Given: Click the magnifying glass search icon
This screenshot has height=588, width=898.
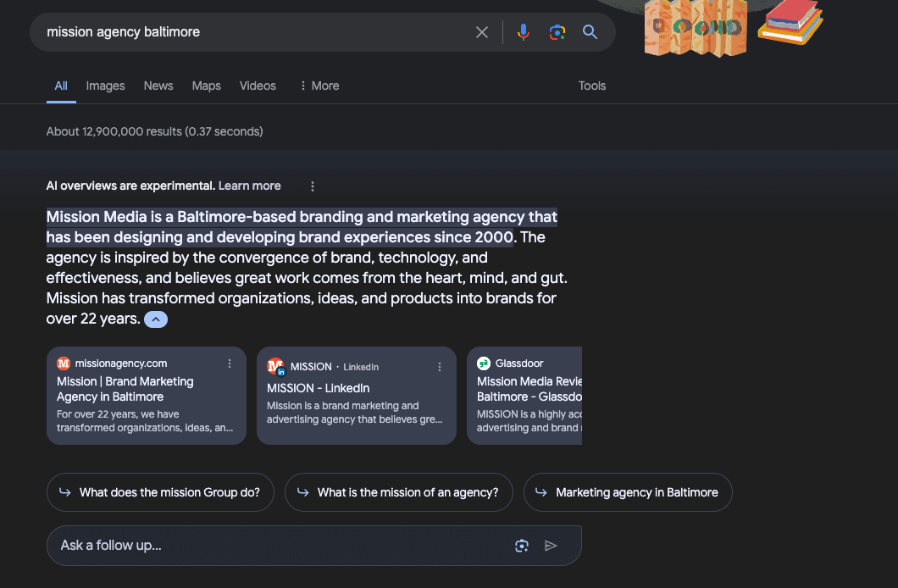Looking at the screenshot, I should pos(590,32).
